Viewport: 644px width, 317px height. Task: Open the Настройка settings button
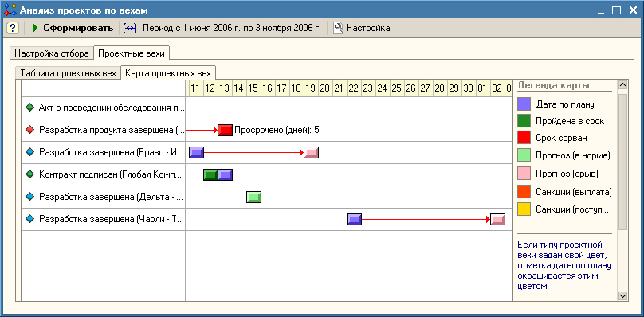(x=361, y=28)
